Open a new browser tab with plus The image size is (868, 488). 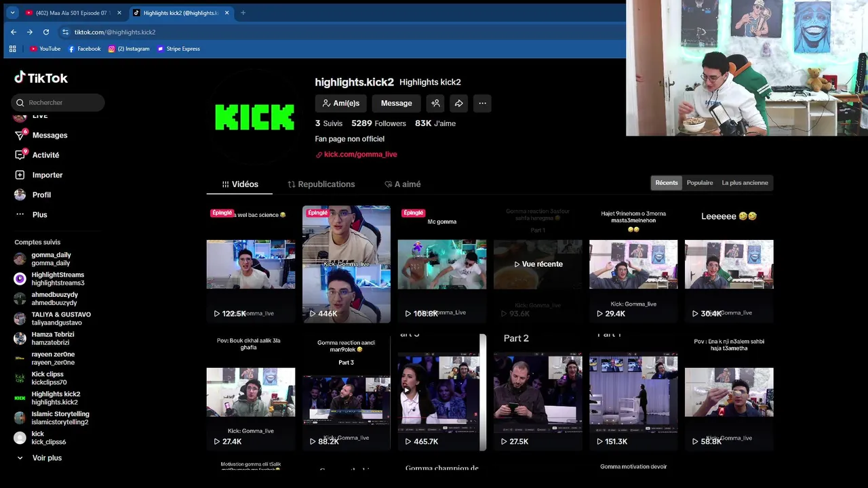point(243,13)
